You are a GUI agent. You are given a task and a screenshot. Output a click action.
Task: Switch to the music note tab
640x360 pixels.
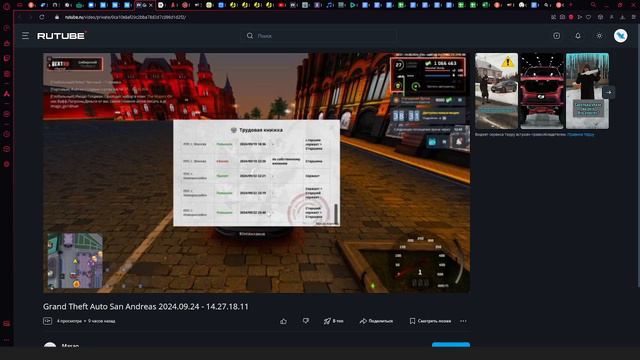(329, 5)
